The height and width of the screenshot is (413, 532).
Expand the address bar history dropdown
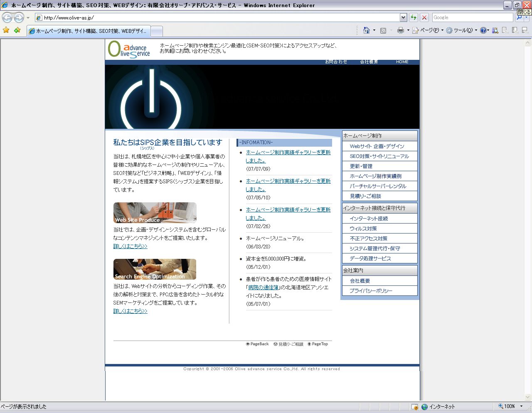pos(403,17)
